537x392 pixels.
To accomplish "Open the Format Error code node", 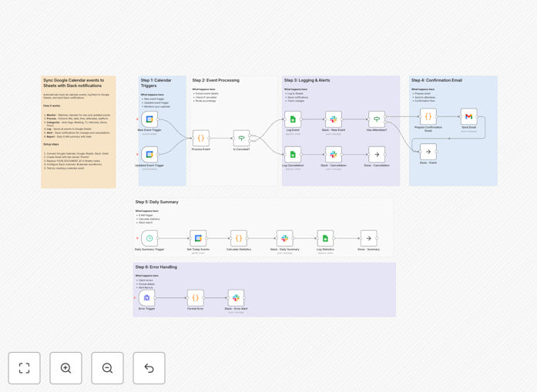I will (x=195, y=298).
